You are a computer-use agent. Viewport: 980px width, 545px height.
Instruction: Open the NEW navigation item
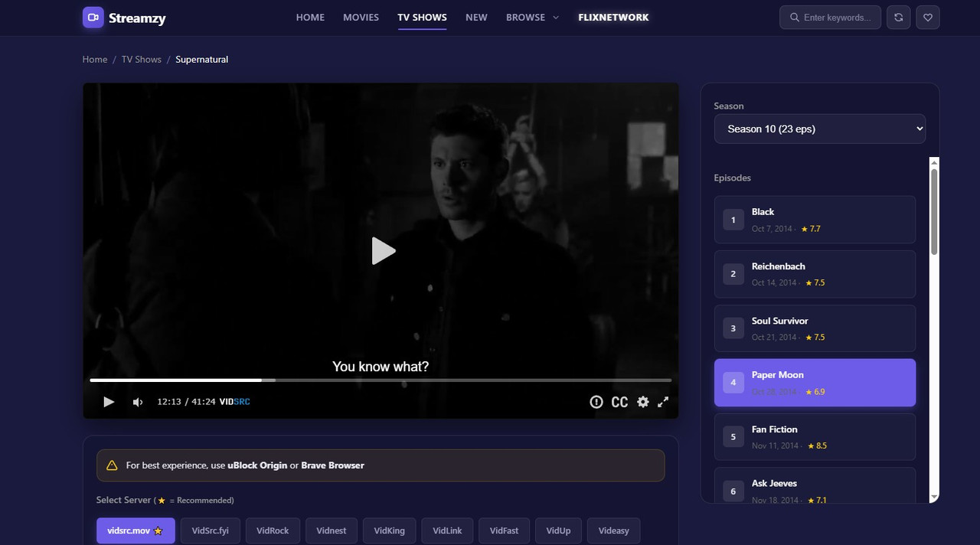coord(476,17)
